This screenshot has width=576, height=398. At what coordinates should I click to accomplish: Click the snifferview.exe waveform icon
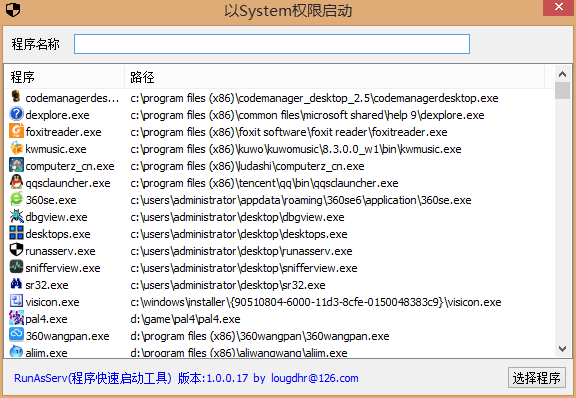tap(16, 267)
